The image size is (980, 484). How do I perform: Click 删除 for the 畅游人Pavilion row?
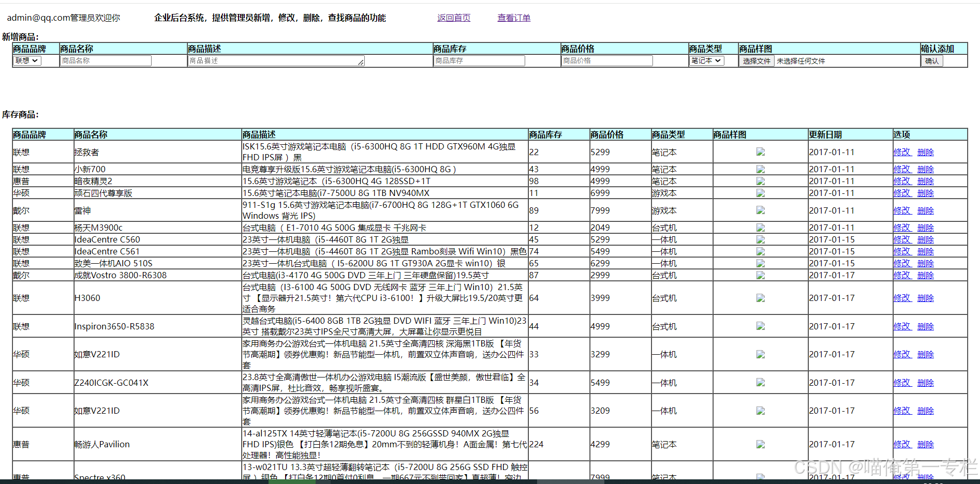pyautogui.click(x=926, y=444)
